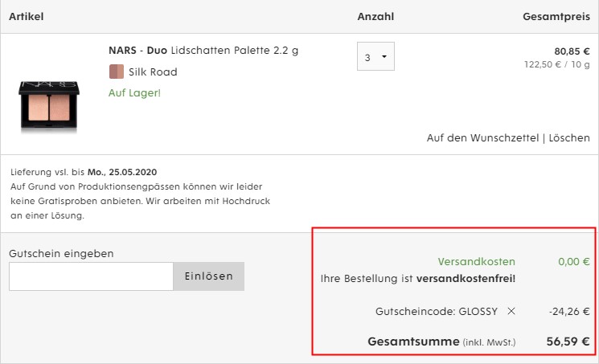
Task: Open the quantity dropdown showing 3
Action: coord(375,56)
